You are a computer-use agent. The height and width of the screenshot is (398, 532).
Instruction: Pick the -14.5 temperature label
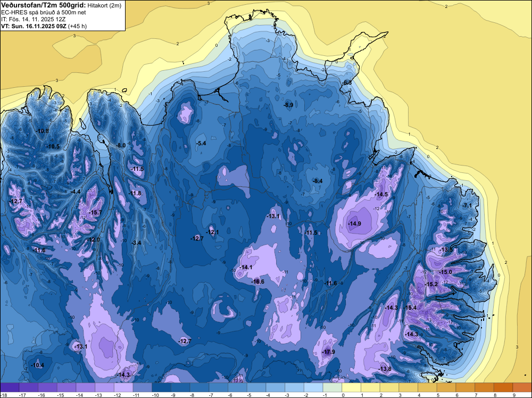point(381,194)
